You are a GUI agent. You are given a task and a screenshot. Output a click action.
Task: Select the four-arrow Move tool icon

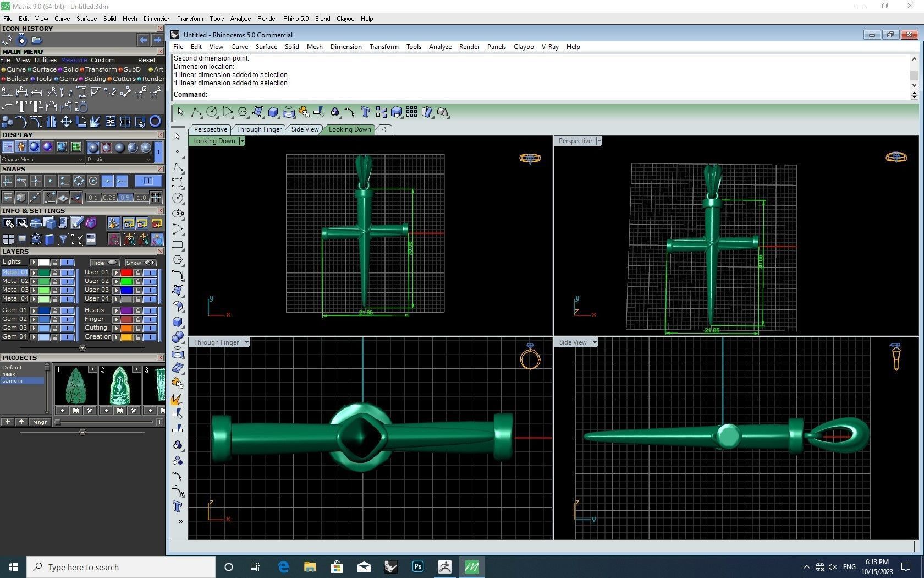pyautogui.click(x=66, y=121)
